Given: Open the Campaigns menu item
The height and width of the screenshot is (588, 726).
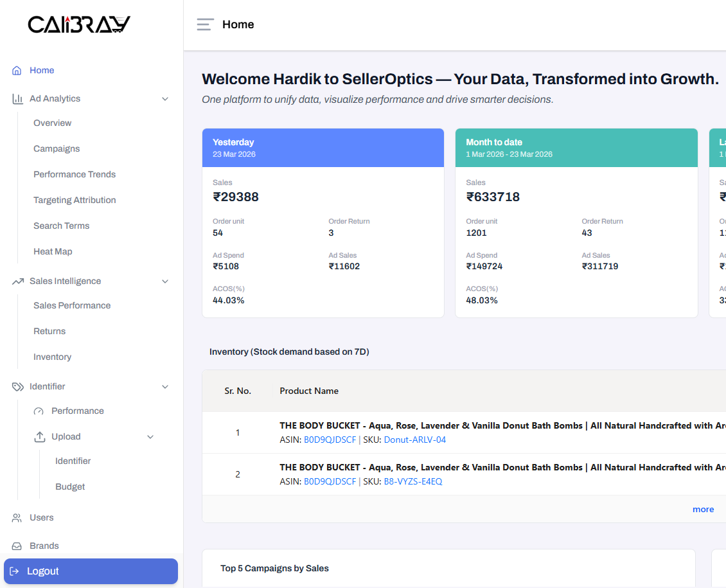Looking at the screenshot, I should pyautogui.click(x=57, y=148).
